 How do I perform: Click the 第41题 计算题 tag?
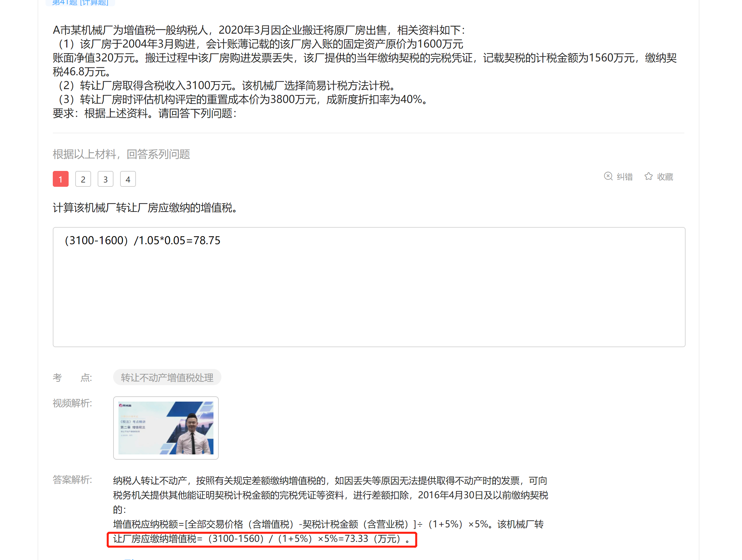(80, 3)
